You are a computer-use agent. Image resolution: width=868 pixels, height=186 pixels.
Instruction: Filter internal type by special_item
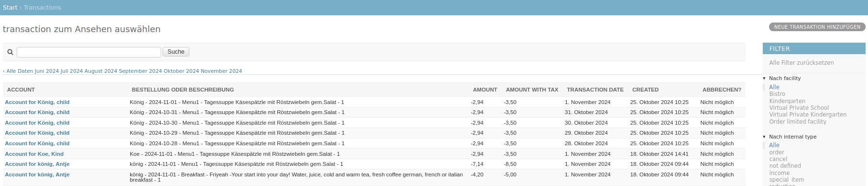pyautogui.click(x=787, y=180)
